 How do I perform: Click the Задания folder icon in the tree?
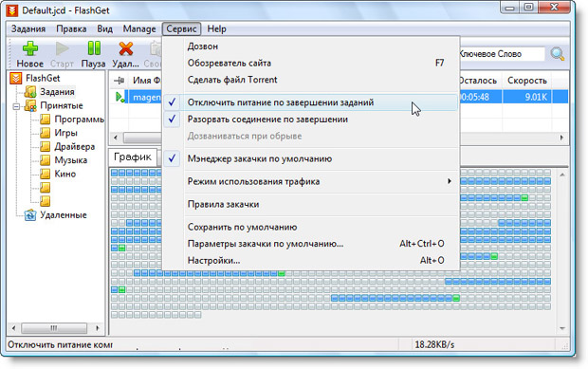[30, 91]
